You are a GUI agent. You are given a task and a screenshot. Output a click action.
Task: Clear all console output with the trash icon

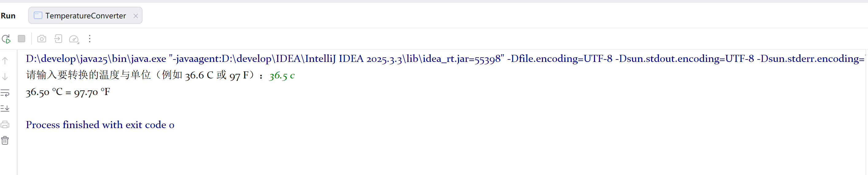pyautogui.click(x=5, y=140)
